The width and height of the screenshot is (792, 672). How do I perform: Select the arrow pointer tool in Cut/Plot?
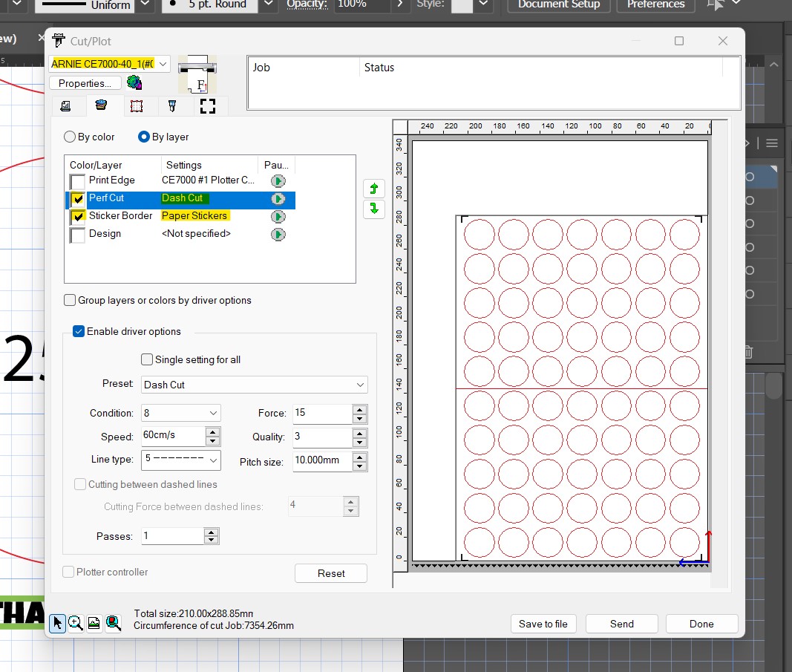coord(57,623)
